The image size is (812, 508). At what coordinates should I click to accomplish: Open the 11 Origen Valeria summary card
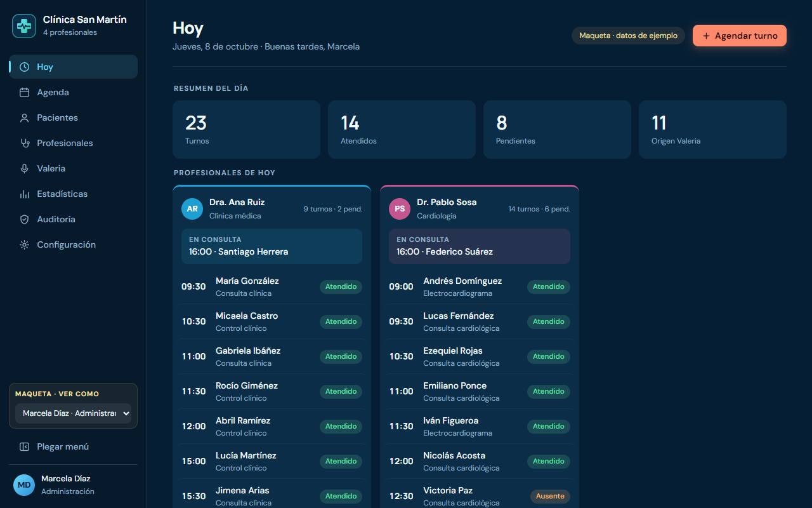coord(712,130)
